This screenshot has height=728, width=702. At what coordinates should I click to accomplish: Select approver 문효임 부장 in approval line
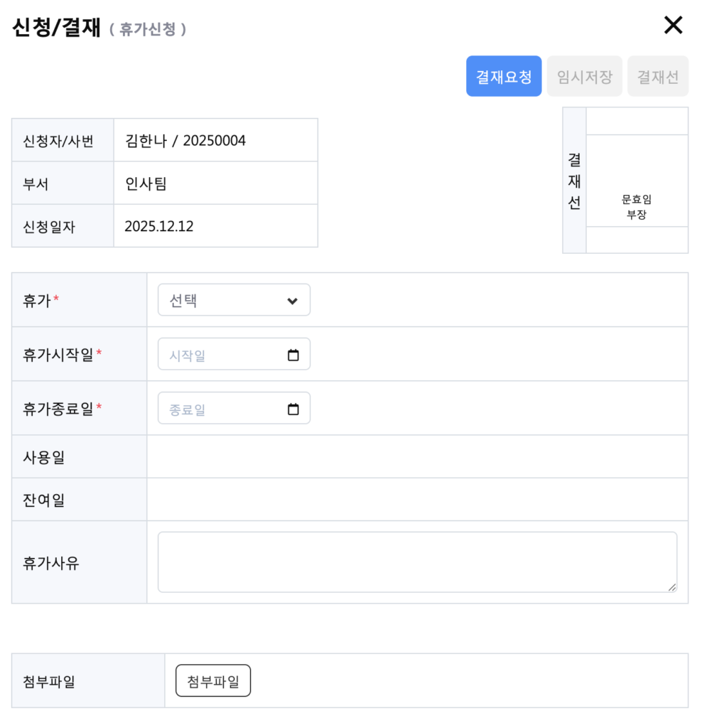point(636,208)
